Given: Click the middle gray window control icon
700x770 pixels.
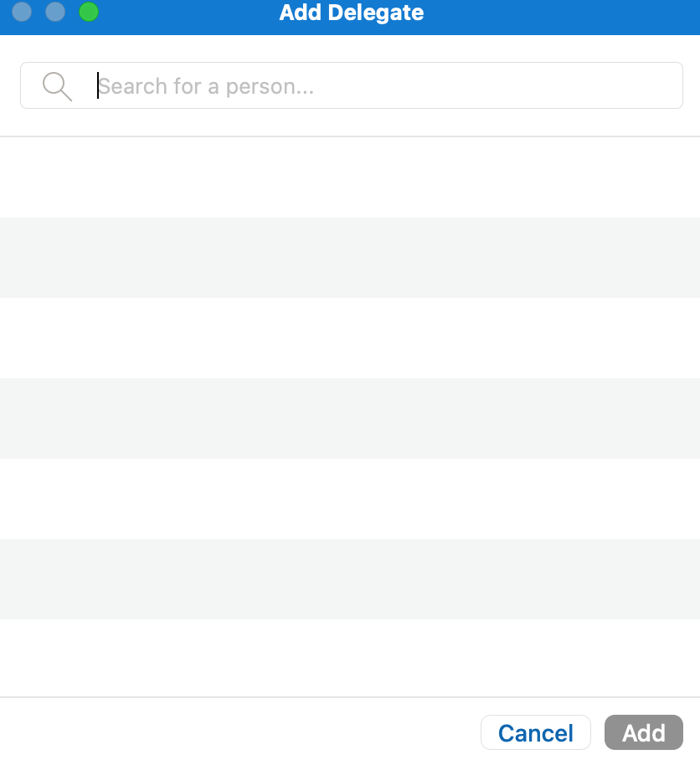Looking at the screenshot, I should point(54,13).
